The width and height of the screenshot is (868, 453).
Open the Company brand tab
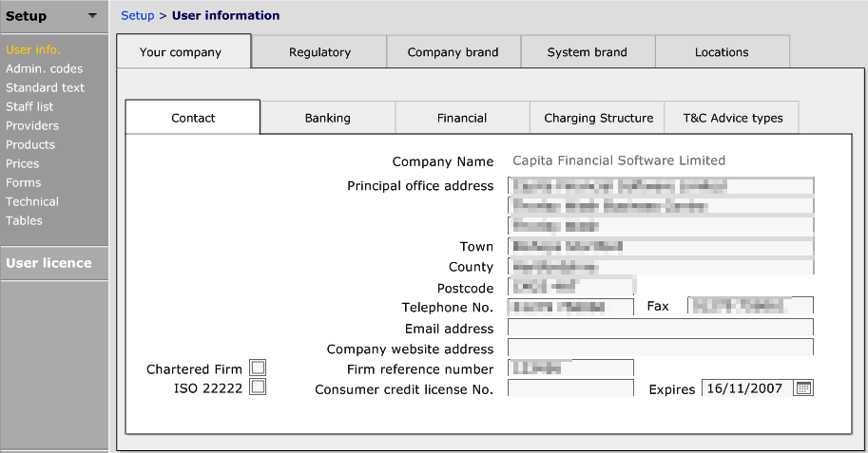point(453,52)
